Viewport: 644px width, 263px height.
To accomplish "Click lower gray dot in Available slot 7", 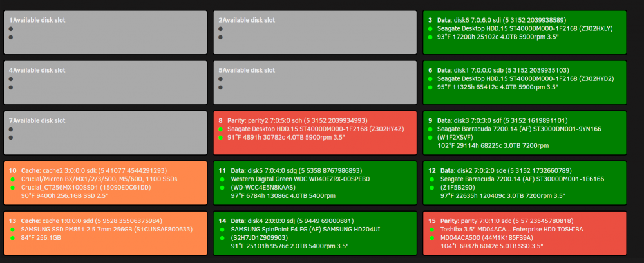I will point(11,138).
